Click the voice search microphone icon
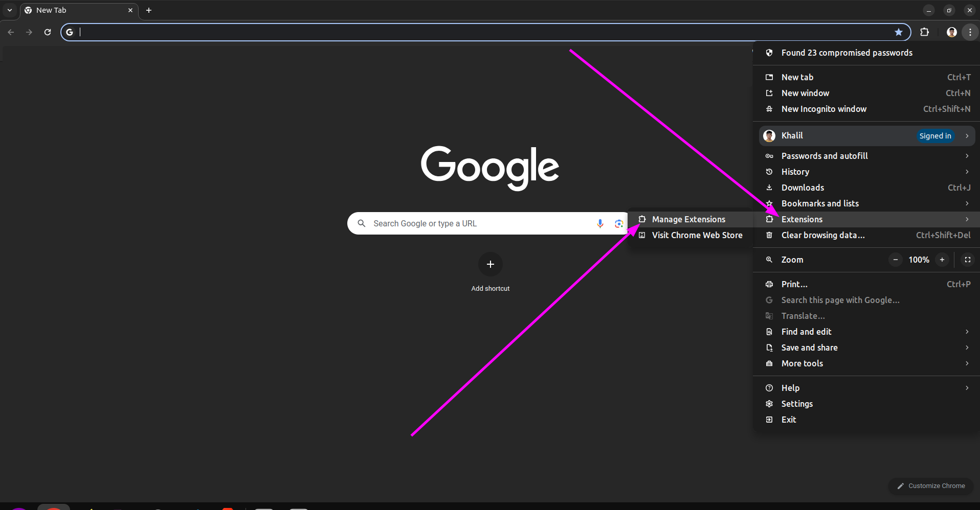The height and width of the screenshot is (510, 980). click(x=600, y=223)
